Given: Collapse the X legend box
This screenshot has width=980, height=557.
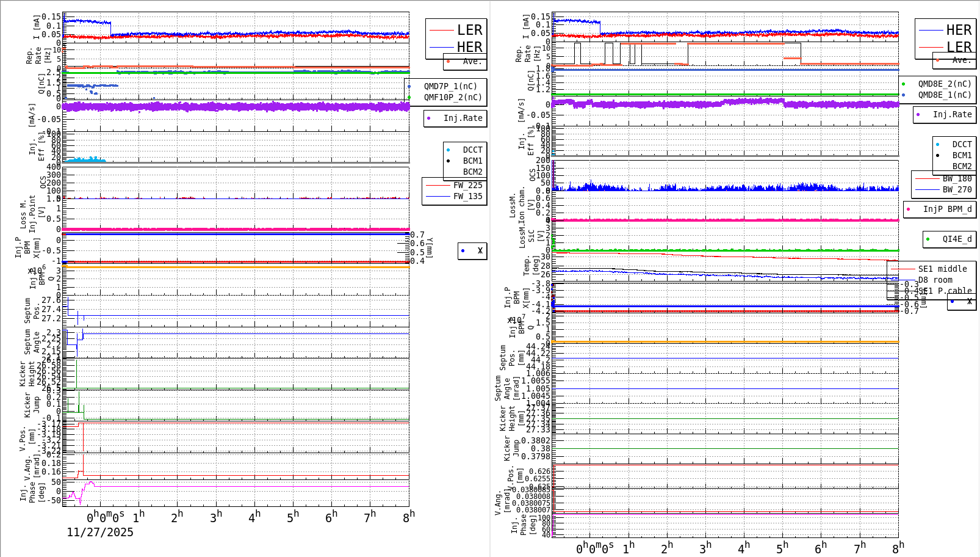Looking at the screenshot, I should 472,250.
